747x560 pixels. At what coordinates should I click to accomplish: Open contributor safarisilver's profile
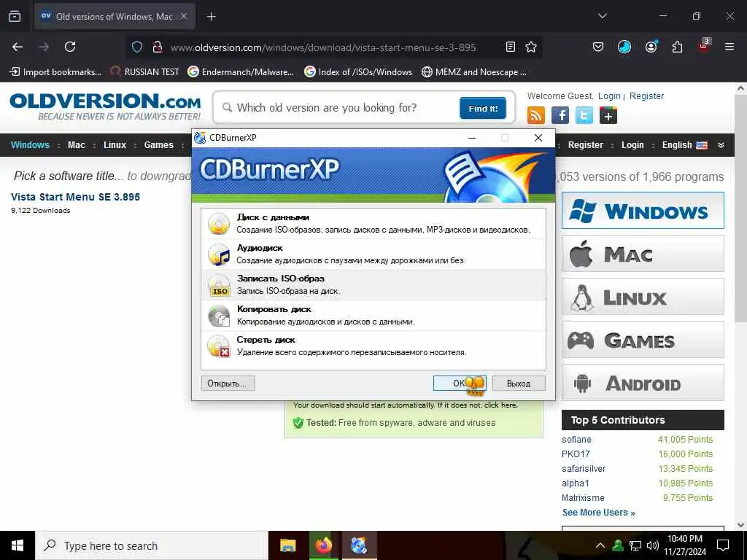pyautogui.click(x=584, y=469)
